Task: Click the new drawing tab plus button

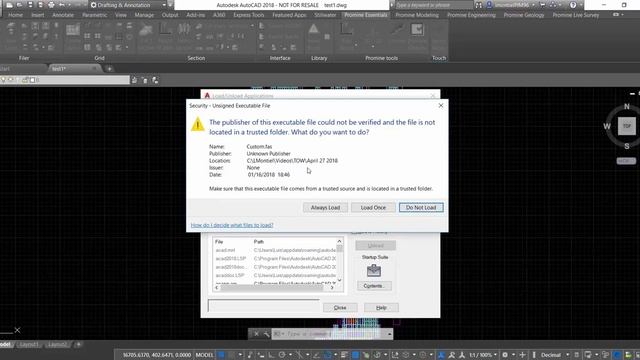Action: [109, 69]
